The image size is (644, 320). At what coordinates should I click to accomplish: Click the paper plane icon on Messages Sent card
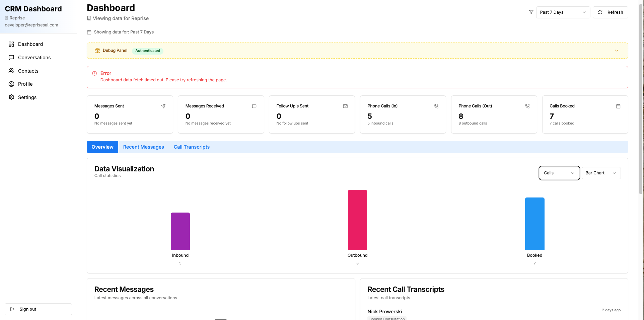[163, 106]
